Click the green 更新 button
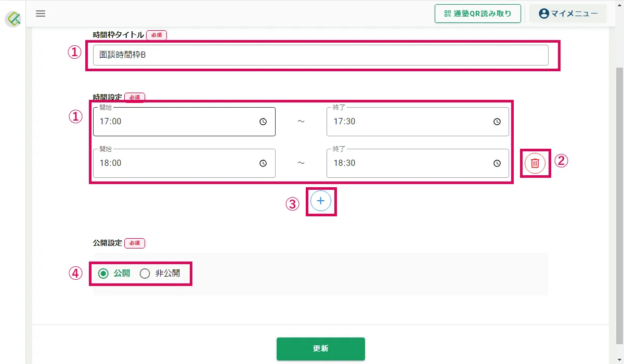 coord(321,349)
